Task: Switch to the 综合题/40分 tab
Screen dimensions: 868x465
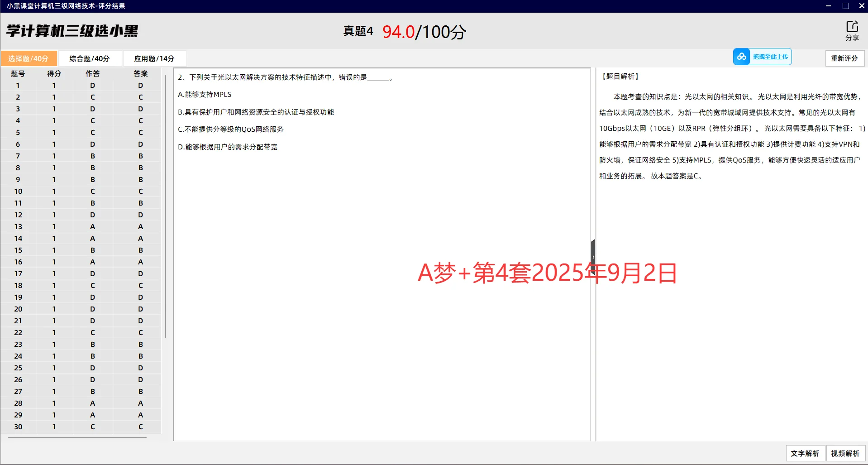Action: point(89,58)
